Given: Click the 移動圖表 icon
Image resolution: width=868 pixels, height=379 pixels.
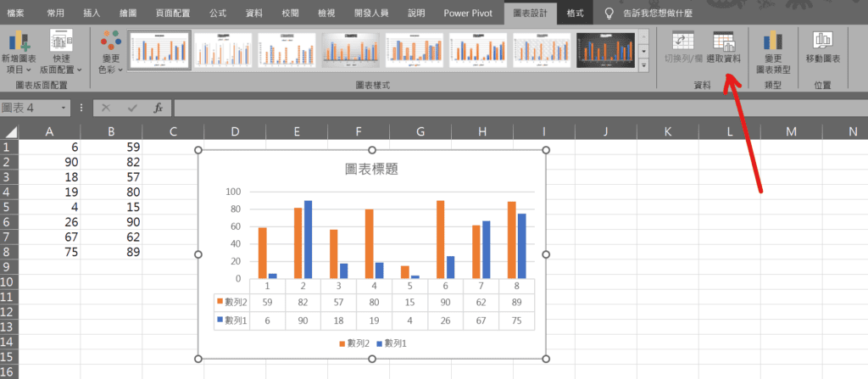Looking at the screenshot, I should (x=823, y=41).
